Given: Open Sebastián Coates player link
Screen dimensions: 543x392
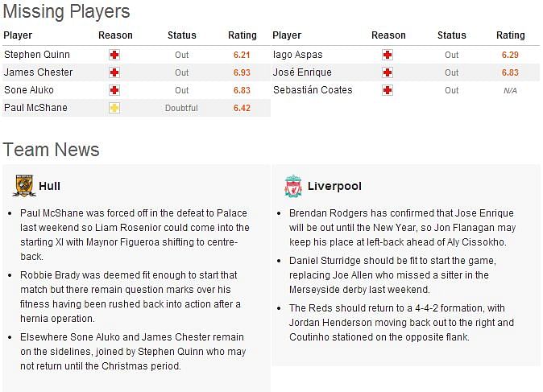Looking at the screenshot, I should click(x=313, y=90).
